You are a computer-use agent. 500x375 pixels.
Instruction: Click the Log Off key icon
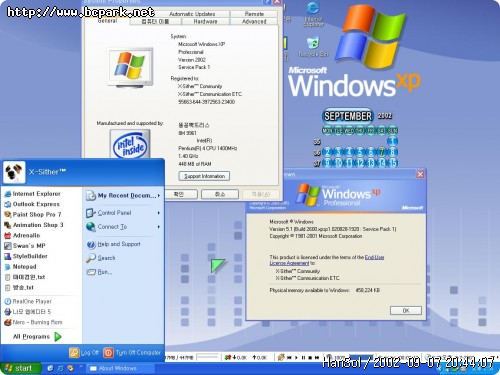pyautogui.click(x=74, y=352)
